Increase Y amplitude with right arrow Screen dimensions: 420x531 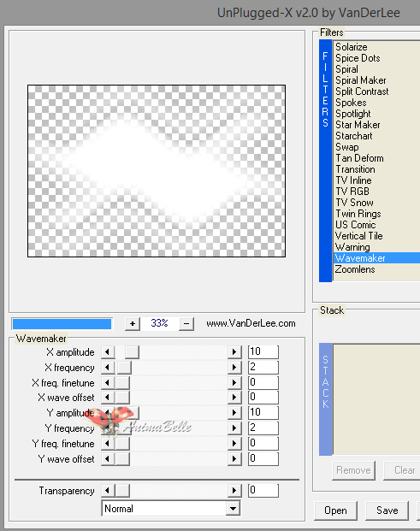pyautogui.click(x=234, y=412)
